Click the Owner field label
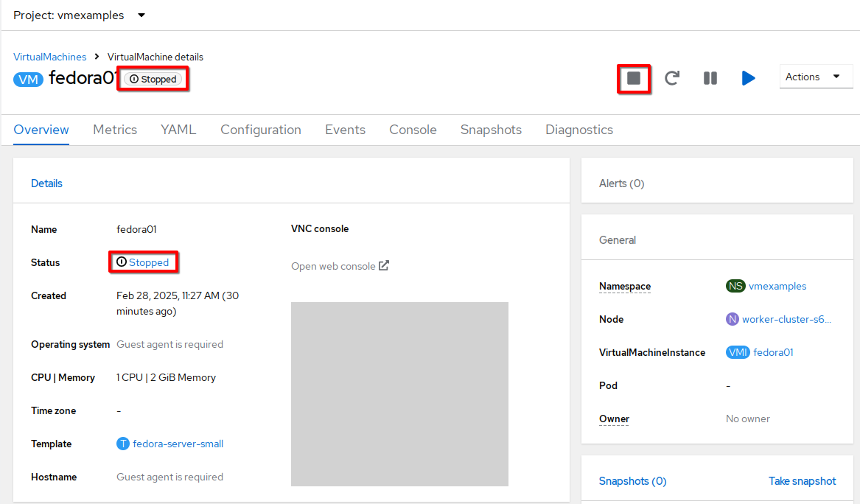The image size is (860, 504). 615,419
